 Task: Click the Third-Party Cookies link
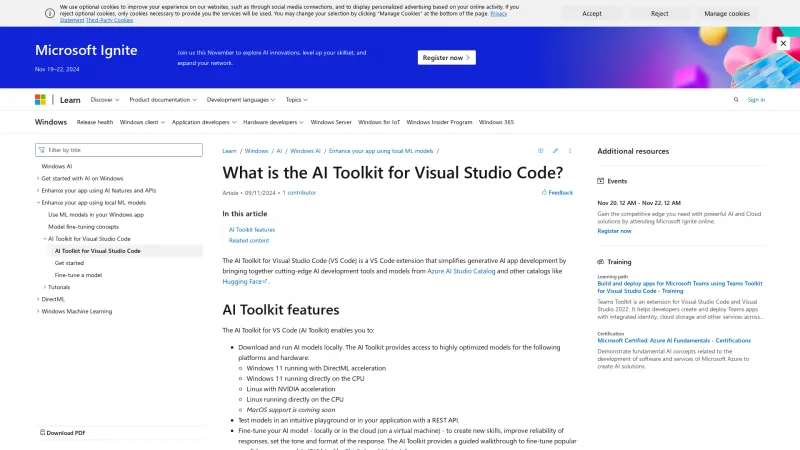[109, 20]
